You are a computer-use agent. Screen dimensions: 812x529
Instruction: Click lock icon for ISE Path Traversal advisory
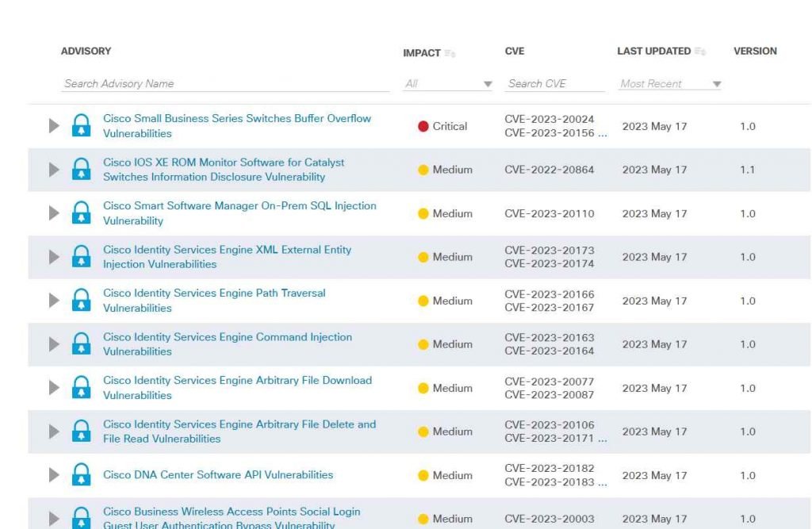tap(81, 301)
